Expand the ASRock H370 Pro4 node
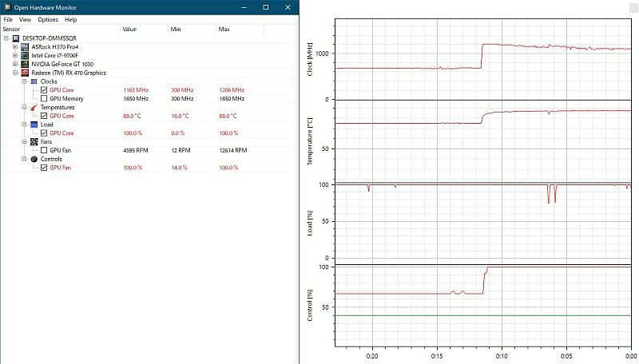Screen dimensions: 639x364 [x=15, y=47]
